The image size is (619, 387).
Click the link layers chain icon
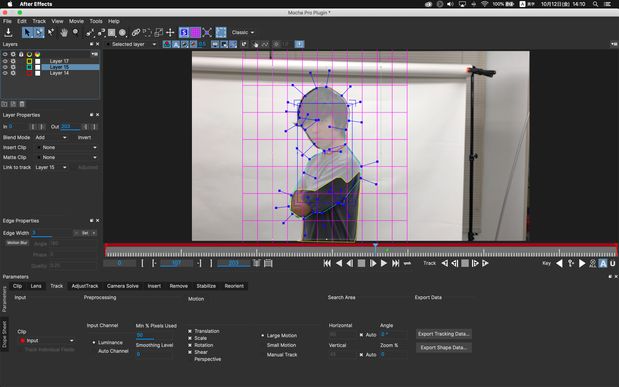click(x=136, y=32)
